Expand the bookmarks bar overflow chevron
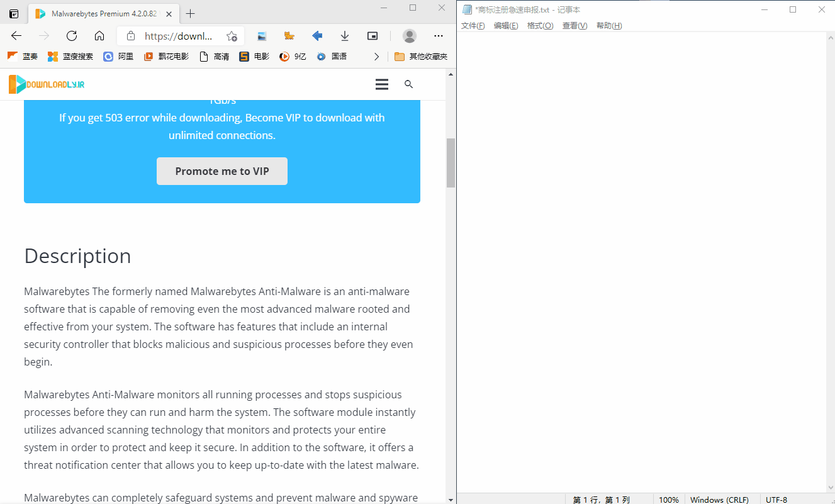This screenshot has height=504, width=835. pos(376,57)
